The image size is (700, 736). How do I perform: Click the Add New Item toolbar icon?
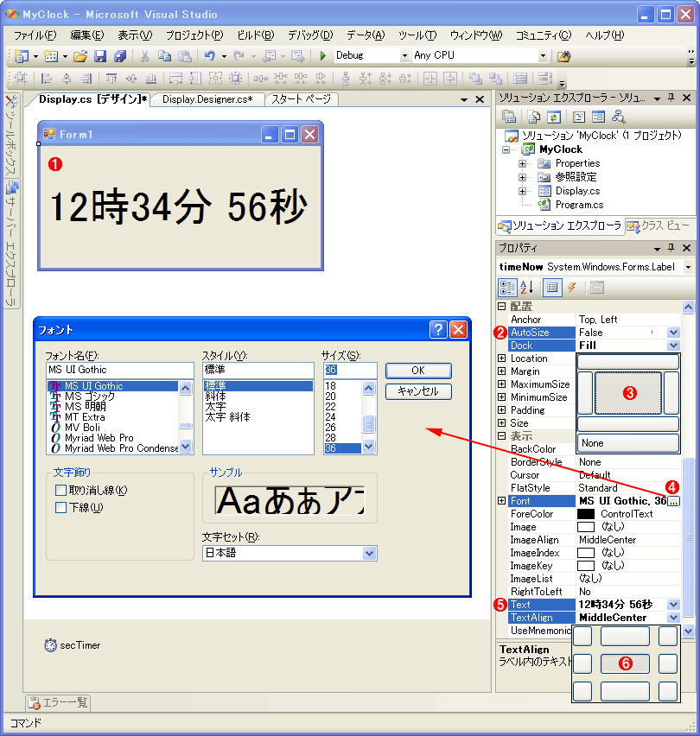51,56
